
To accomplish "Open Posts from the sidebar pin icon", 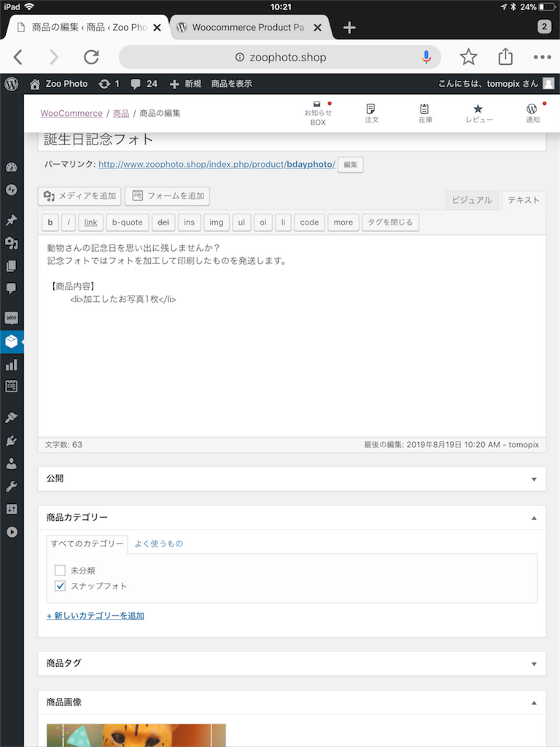I will (x=12, y=220).
